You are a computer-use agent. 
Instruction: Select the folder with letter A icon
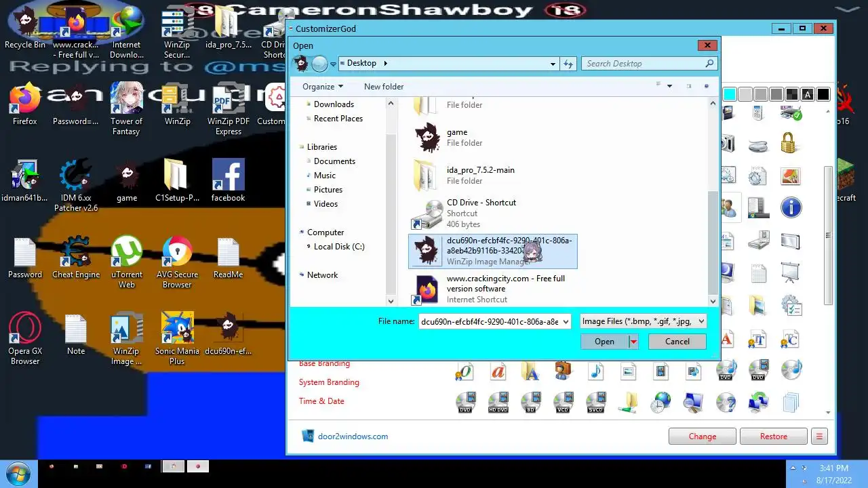531,371
